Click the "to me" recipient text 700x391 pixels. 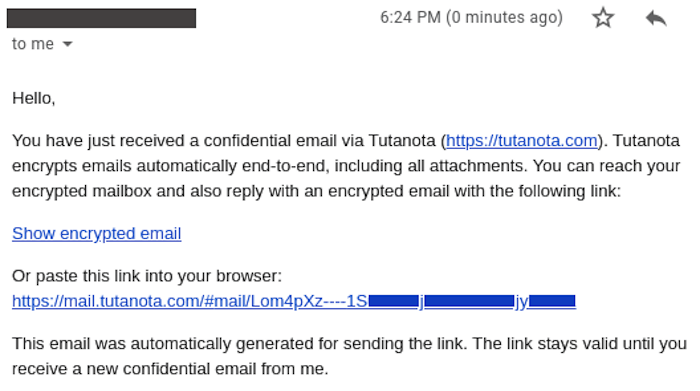(x=33, y=44)
